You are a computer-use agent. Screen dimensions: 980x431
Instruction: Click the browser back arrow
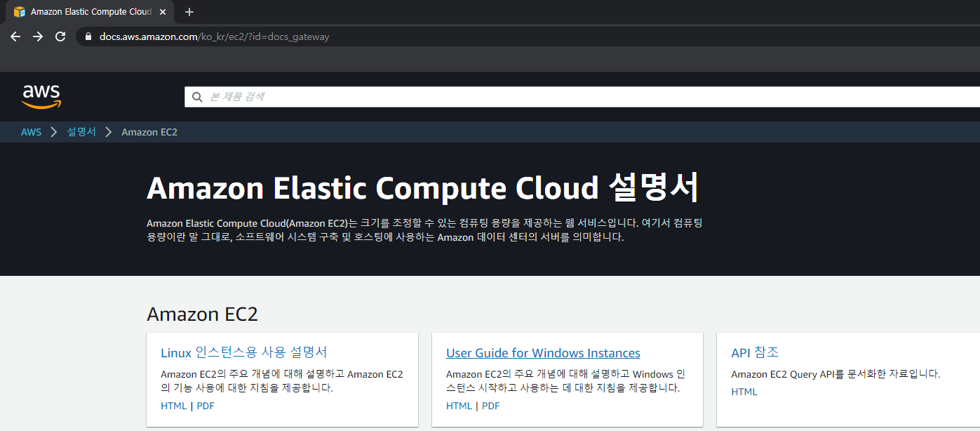click(15, 37)
